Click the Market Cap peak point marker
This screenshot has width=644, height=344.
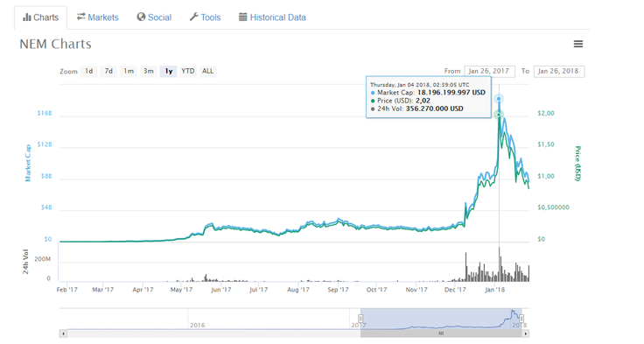tap(499, 99)
